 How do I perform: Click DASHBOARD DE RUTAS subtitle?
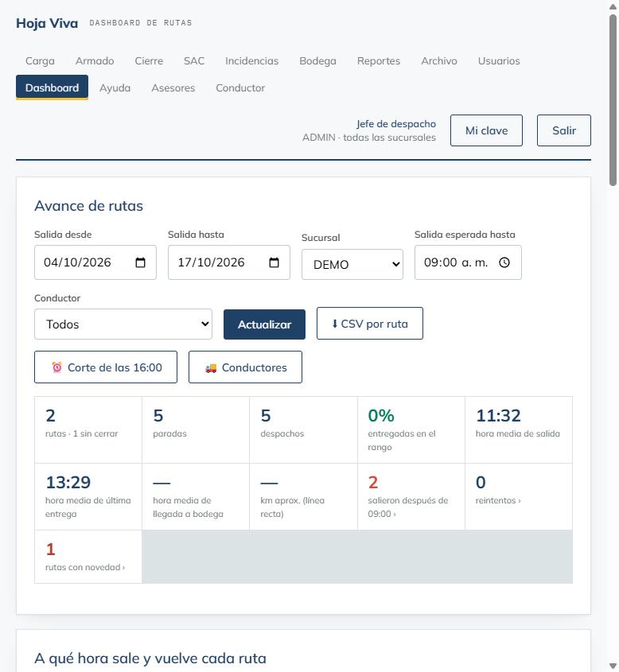141,23
